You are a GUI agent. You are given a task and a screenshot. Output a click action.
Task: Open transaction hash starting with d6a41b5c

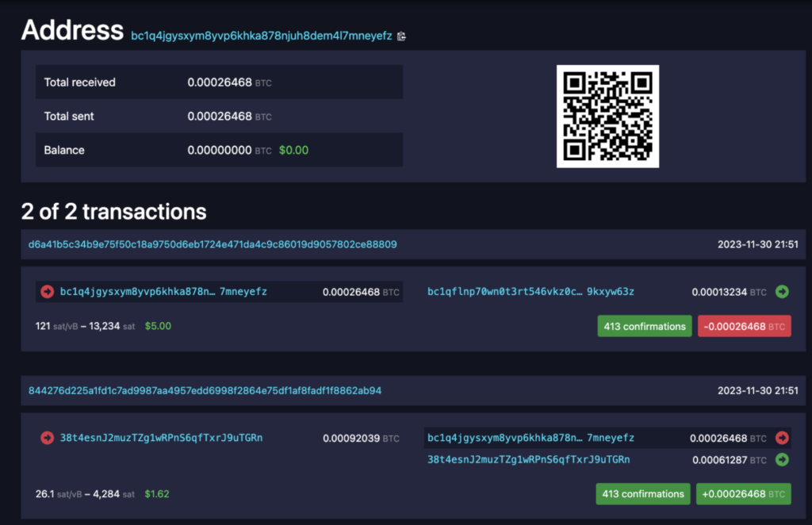213,244
